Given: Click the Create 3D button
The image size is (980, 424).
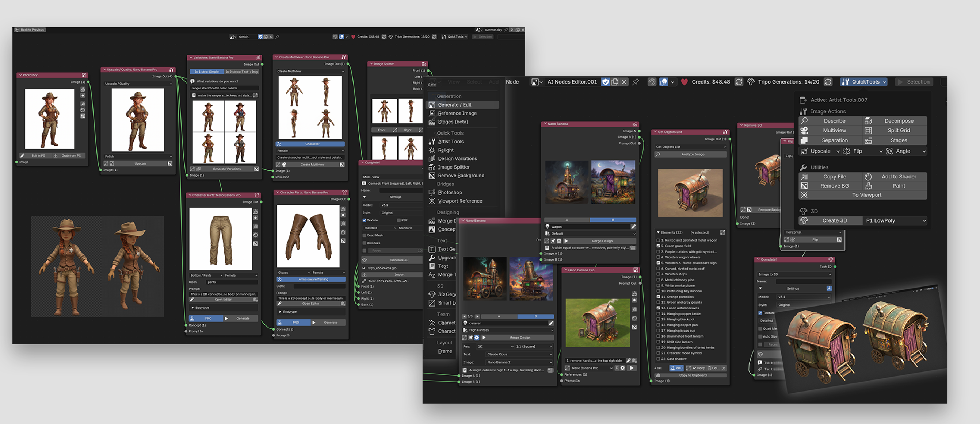Looking at the screenshot, I should pyautogui.click(x=831, y=221).
